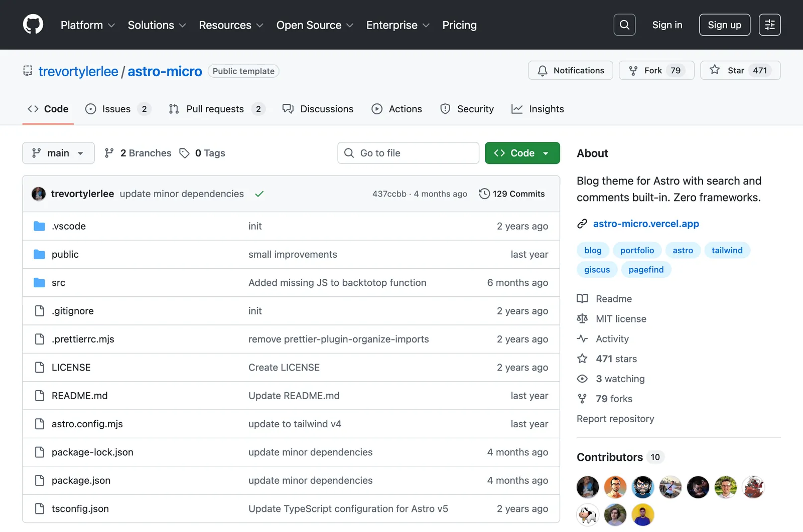Click the tag icon beside 0 Tags
Image resolution: width=803 pixels, height=532 pixels.
(185, 153)
